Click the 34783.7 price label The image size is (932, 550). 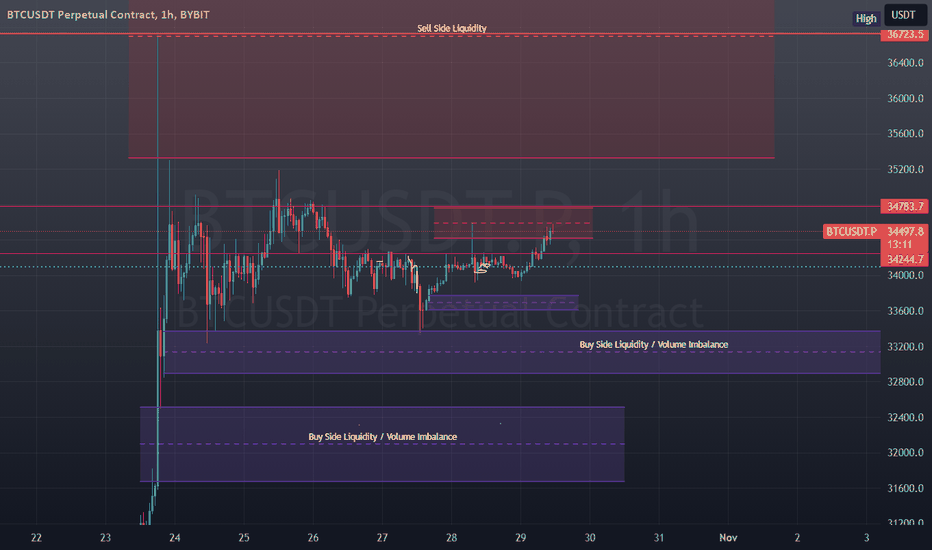[904, 206]
